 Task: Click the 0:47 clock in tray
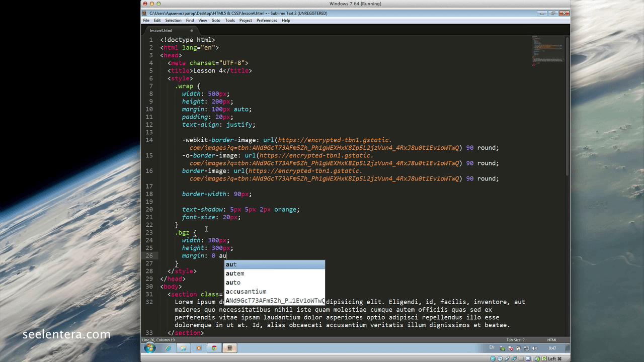(x=552, y=348)
